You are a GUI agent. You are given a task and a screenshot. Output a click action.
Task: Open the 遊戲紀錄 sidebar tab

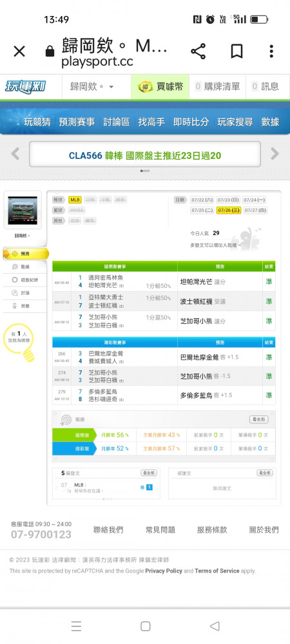(x=24, y=280)
